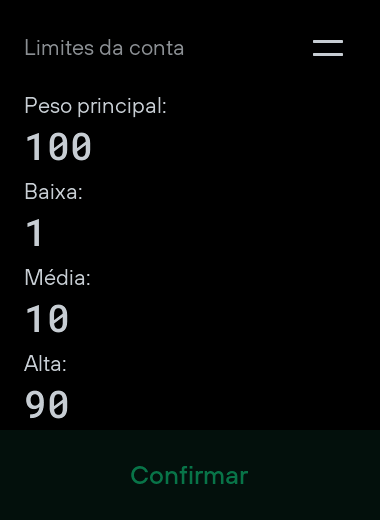The image size is (380, 520).
Task: Click the Alta label
Action: pyautogui.click(x=45, y=363)
